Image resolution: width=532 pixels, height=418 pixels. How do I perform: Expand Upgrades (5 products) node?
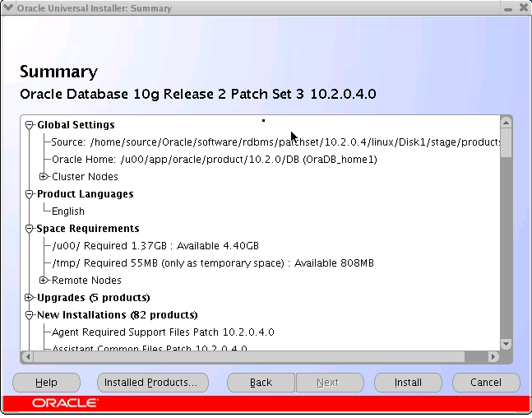[29, 298]
